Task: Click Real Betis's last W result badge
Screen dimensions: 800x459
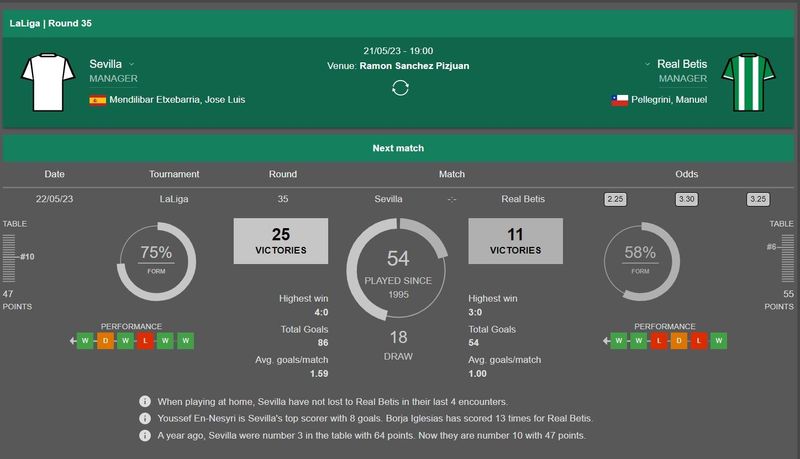Action: (718, 341)
